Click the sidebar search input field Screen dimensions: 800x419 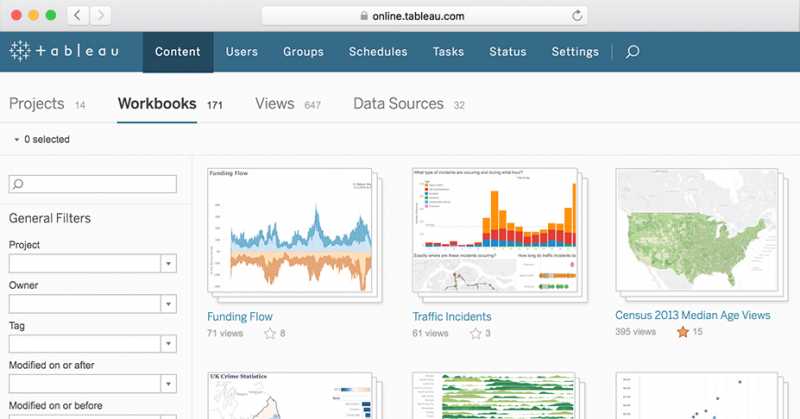[x=93, y=184]
